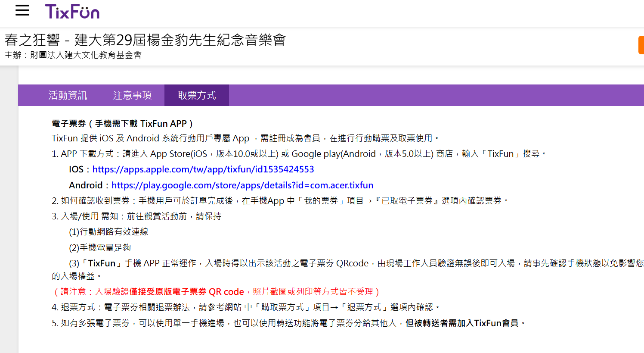Click the IOS： label before the link
This screenshot has height=353, width=644.
coord(80,169)
